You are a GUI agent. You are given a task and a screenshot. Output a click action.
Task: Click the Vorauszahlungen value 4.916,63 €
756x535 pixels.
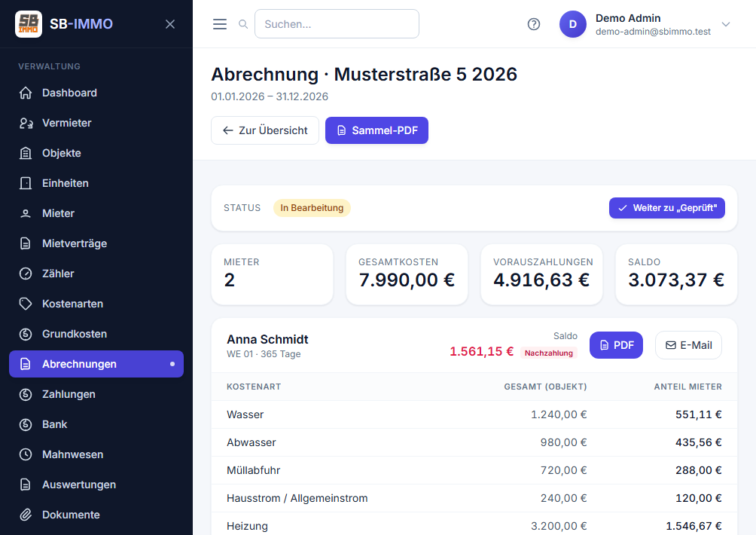coord(541,280)
